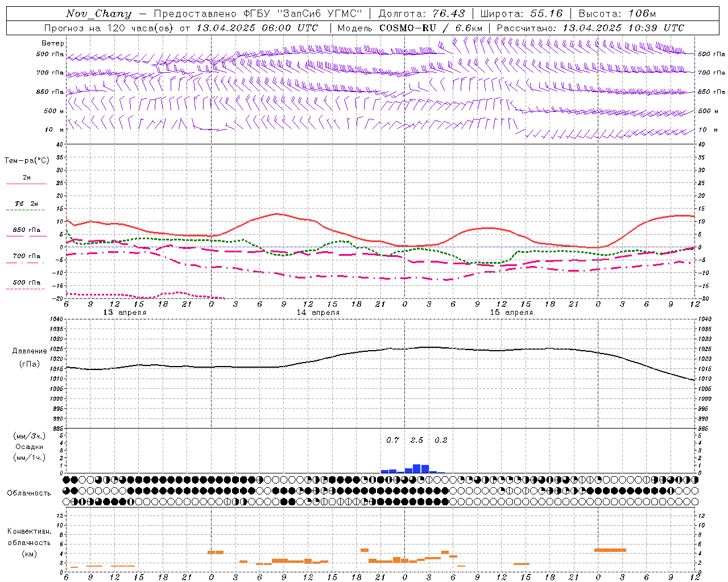Click the computed time "13.04.2025 10:39 UTC"
Screen dimensions: 728x582
click(623, 28)
